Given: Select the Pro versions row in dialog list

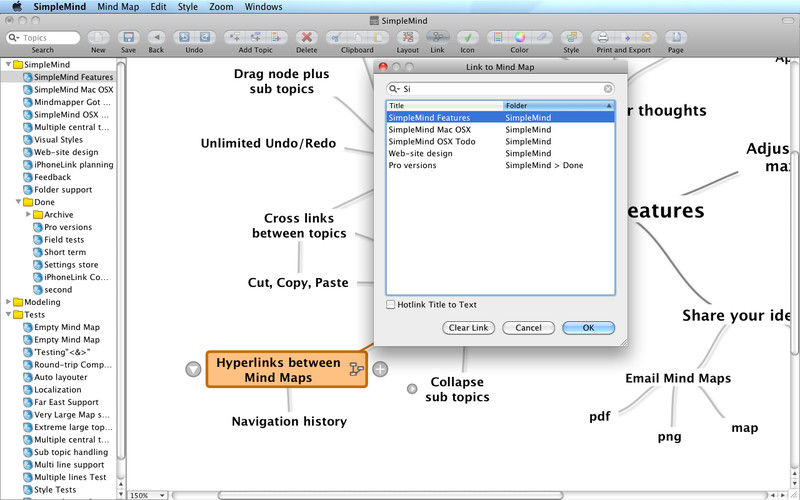Looking at the screenshot, I should [x=501, y=165].
